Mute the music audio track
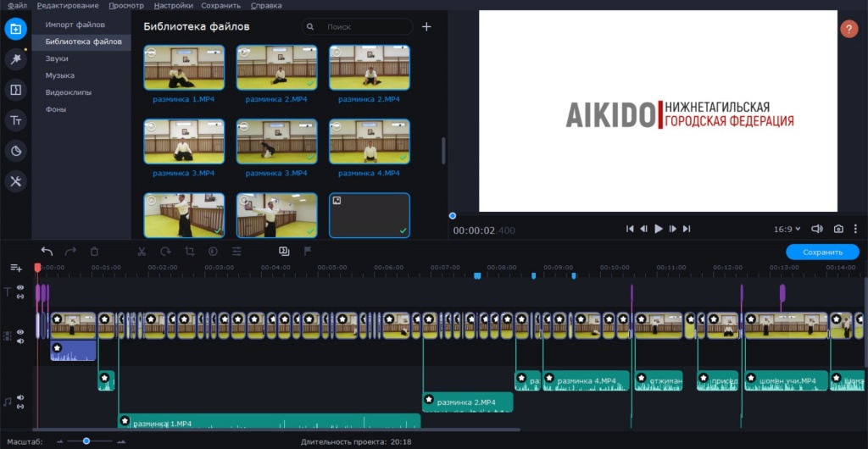The height and width of the screenshot is (449, 868). tap(20, 397)
